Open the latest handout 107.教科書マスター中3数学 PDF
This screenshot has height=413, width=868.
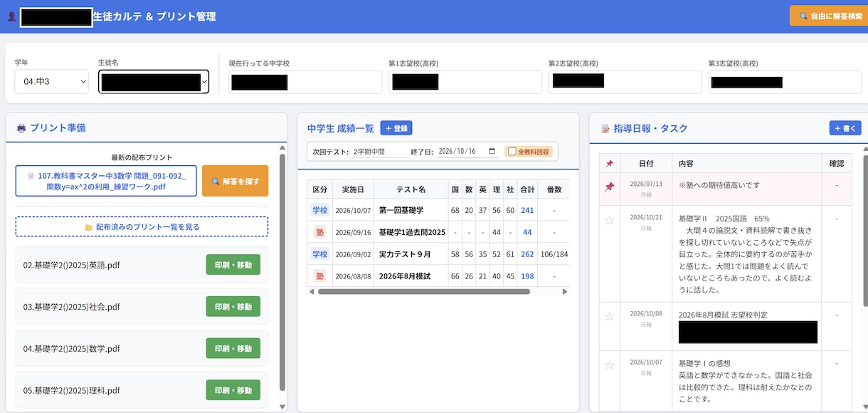point(106,181)
